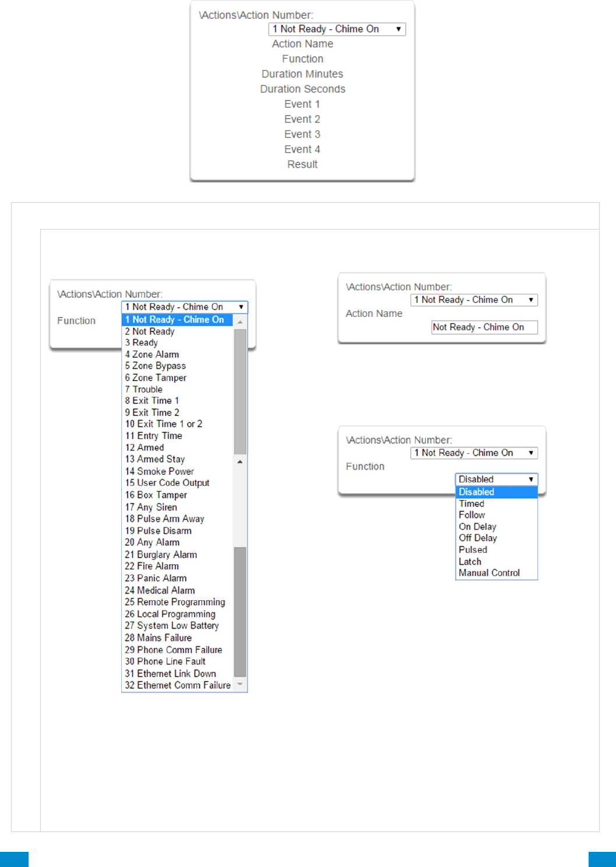This screenshot has height=867, width=616.
Task: Click the Action Name text field
Action: (x=484, y=327)
